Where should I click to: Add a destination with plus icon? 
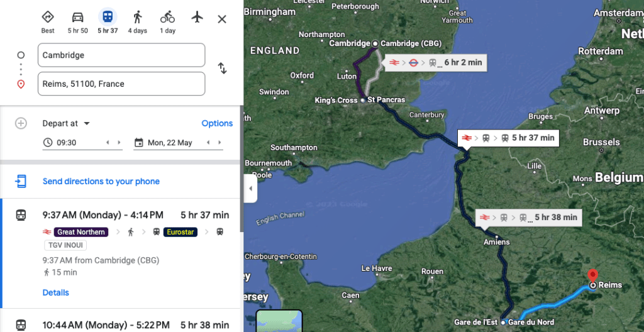coord(21,123)
